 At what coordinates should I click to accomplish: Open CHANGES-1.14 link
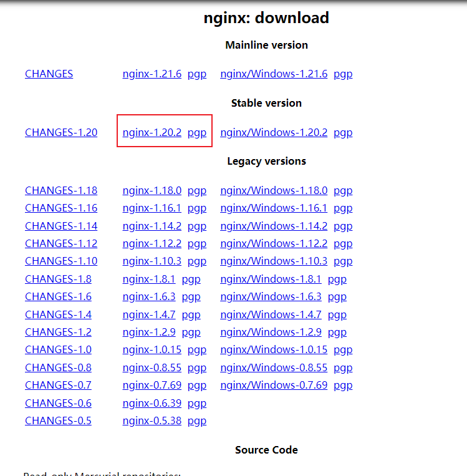pos(61,226)
